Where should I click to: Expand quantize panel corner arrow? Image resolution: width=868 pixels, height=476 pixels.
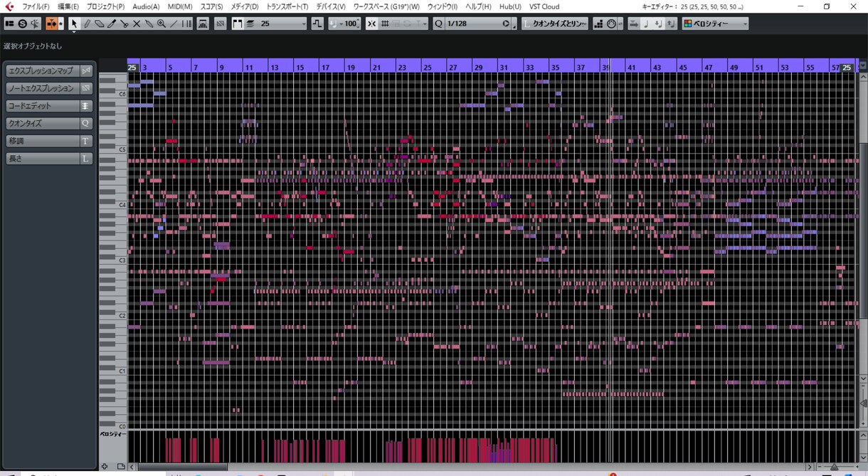(515, 26)
